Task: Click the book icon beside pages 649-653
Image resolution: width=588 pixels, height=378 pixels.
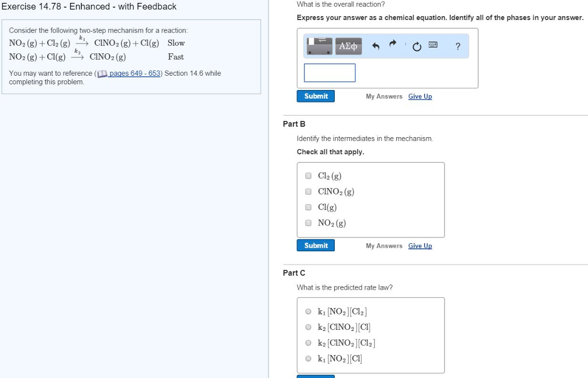Action: [x=103, y=73]
